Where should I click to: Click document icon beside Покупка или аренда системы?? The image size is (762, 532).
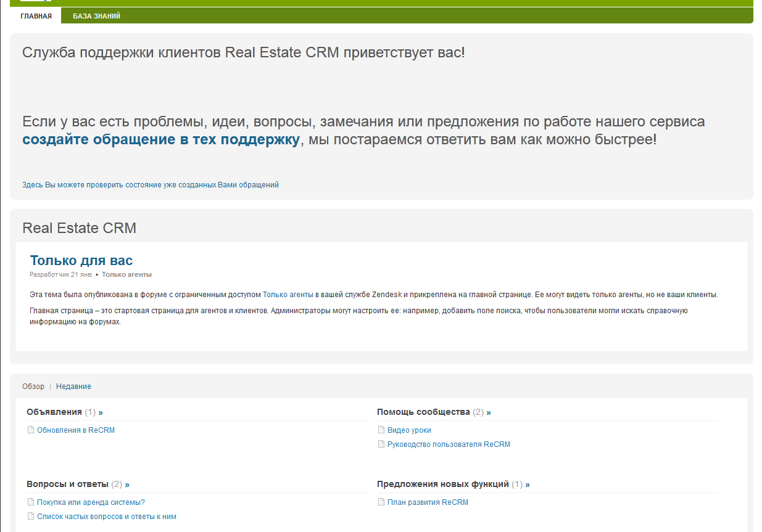pyautogui.click(x=31, y=502)
